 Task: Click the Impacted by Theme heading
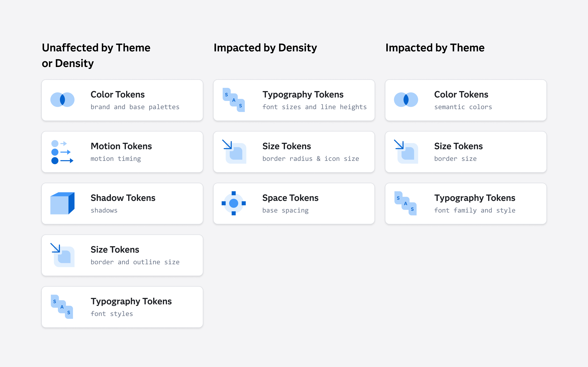(x=435, y=48)
